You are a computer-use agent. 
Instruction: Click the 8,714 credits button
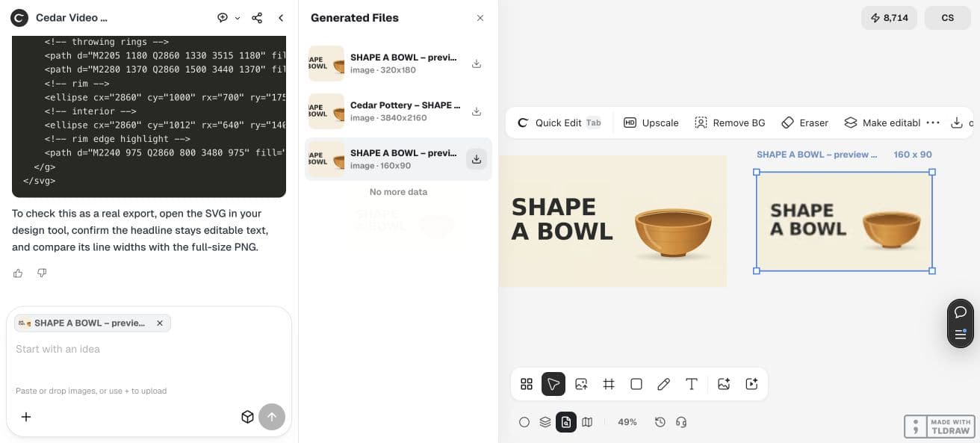(889, 18)
